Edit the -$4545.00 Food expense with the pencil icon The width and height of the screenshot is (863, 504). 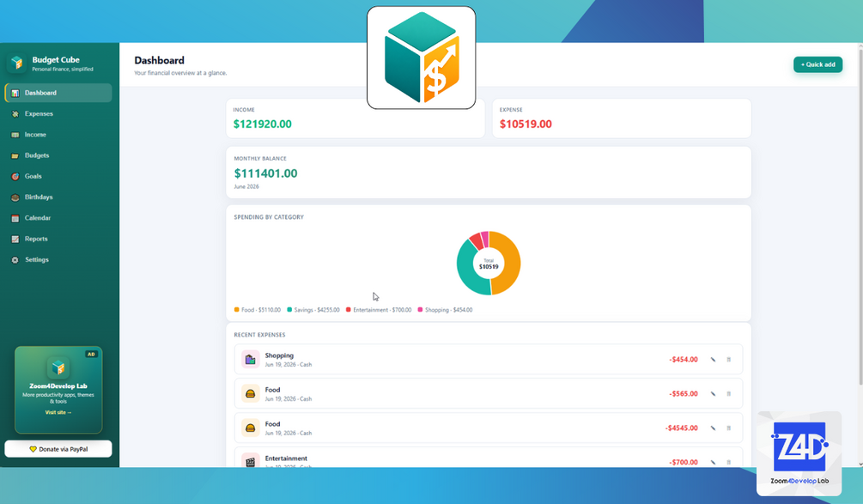tap(713, 428)
